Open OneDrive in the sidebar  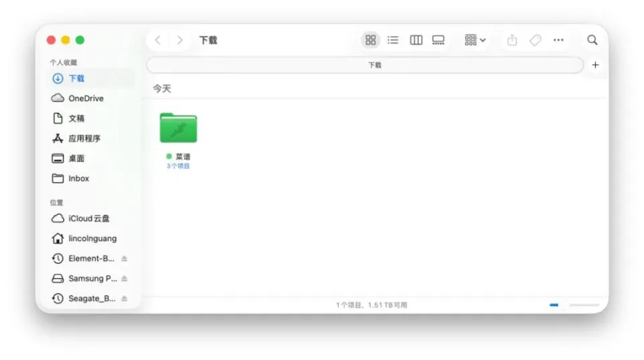pyautogui.click(x=86, y=98)
